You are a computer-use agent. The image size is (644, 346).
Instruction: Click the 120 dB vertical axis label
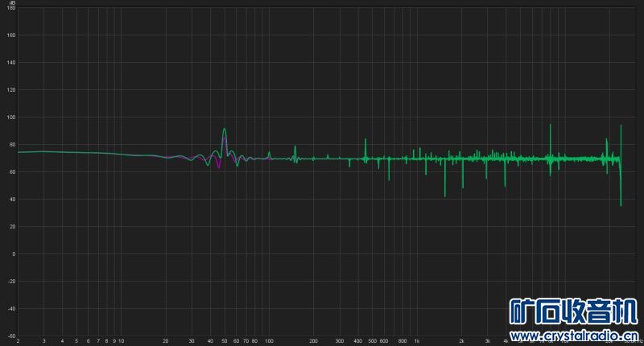[x=11, y=90]
